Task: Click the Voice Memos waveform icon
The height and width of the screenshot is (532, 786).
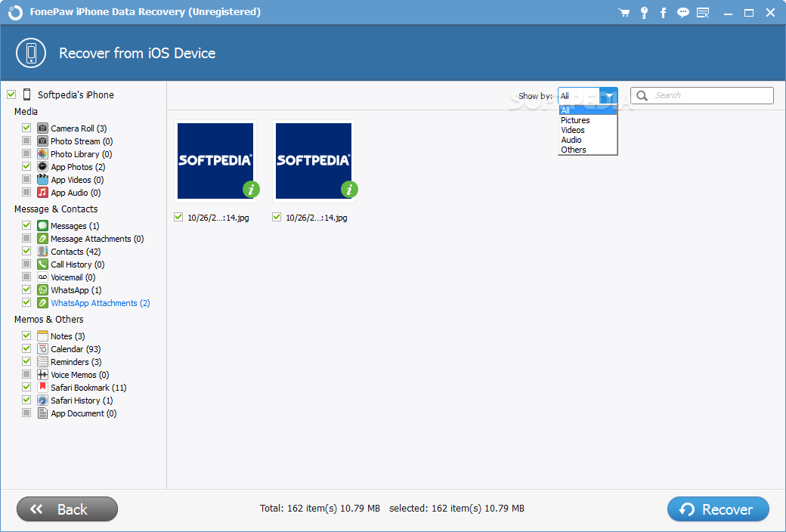Action: (x=42, y=375)
